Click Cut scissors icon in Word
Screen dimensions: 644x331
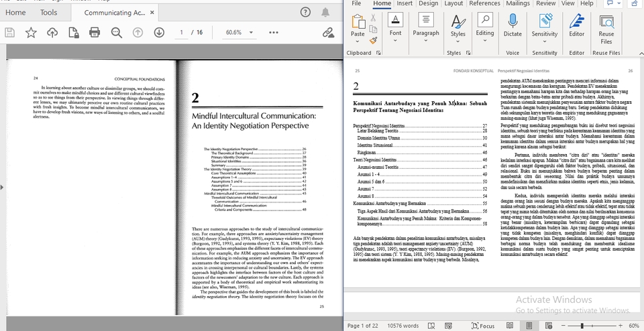pos(373,17)
